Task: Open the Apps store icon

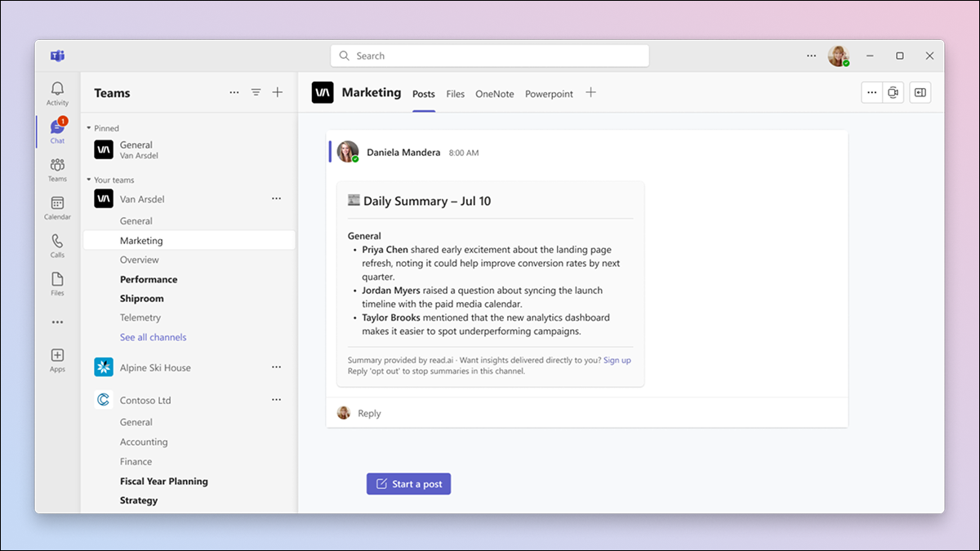Action: [57, 360]
